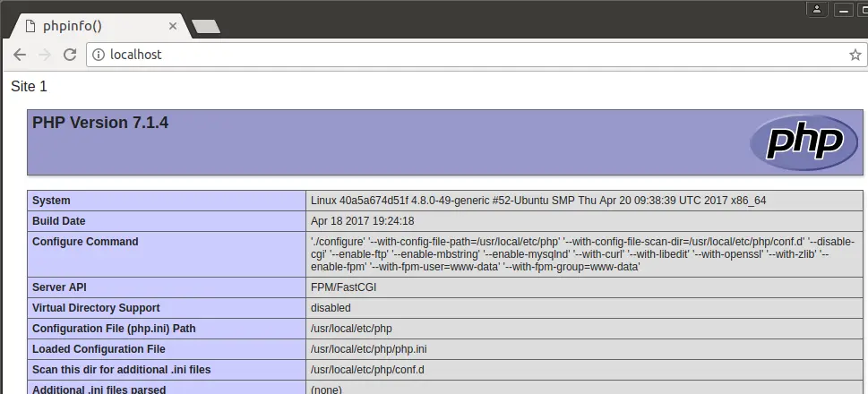Click the browser back arrow
868x394 pixels.
tap(20, 55)
